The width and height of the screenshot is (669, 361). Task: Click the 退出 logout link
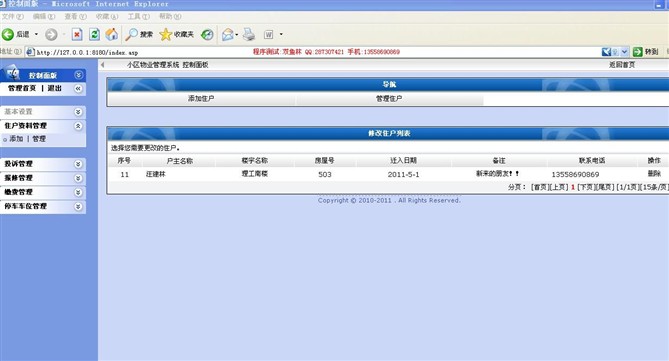point(55,88)
